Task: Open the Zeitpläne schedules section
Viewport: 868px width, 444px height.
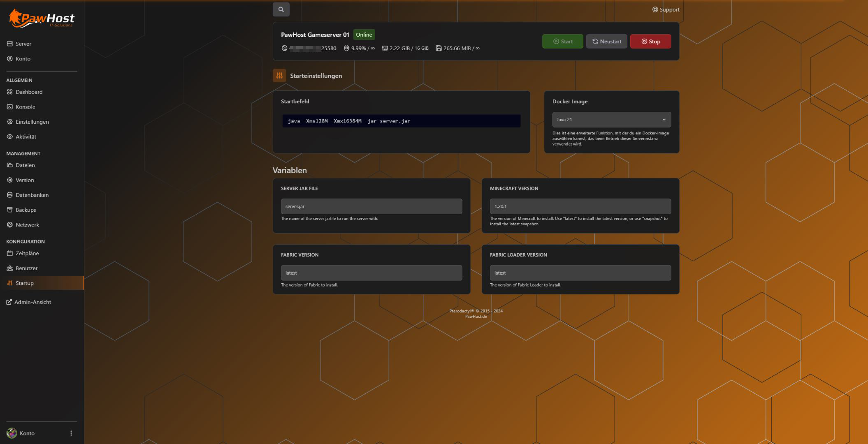Action: (27, 254)
